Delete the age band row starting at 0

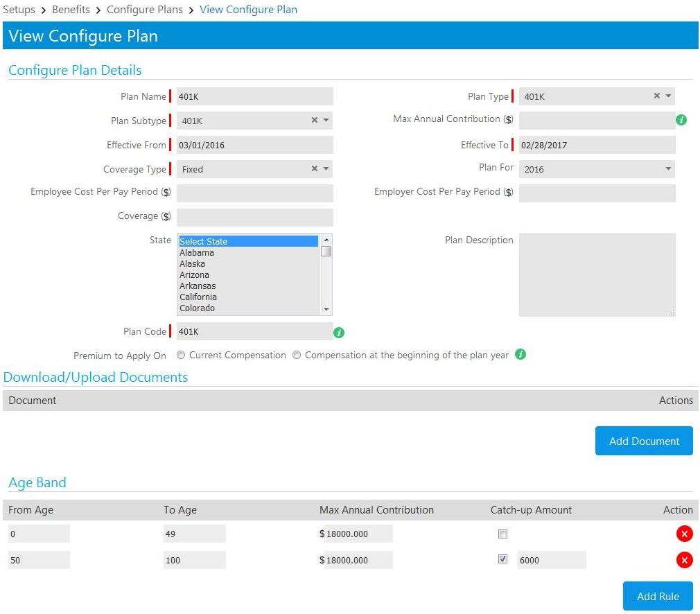point(685,534)
